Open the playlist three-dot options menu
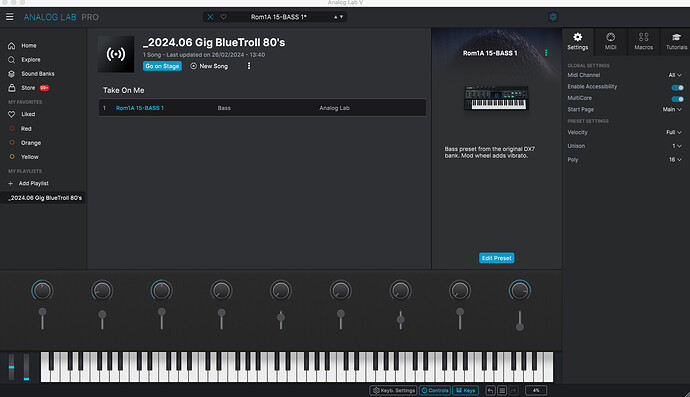690x397 pixels. click(249, 66)
